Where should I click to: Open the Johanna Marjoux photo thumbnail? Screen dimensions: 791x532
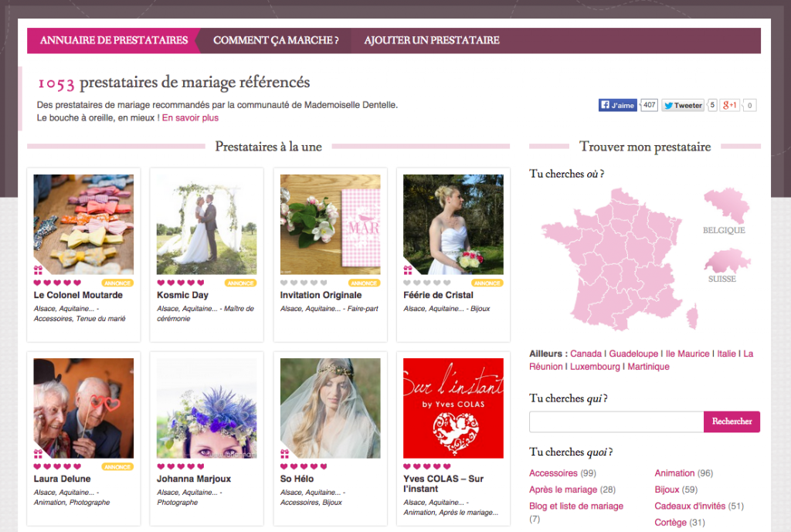[x=206, y=408]
